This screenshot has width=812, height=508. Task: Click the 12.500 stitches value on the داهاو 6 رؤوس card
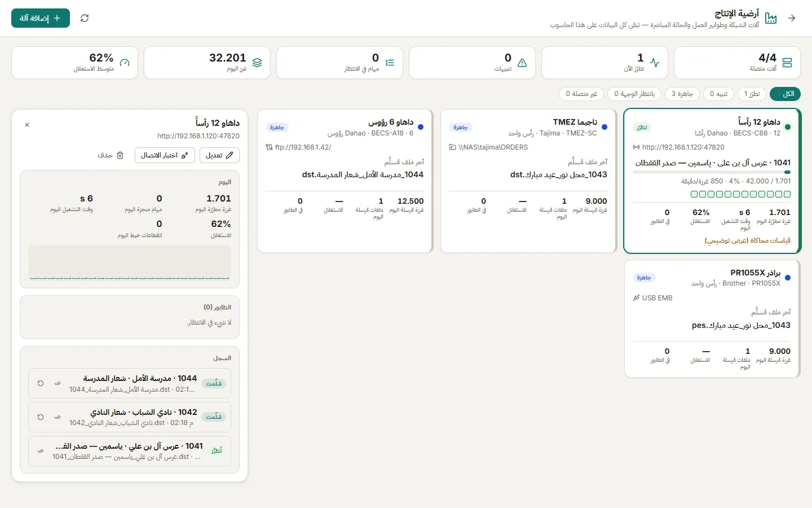(411, 201)
